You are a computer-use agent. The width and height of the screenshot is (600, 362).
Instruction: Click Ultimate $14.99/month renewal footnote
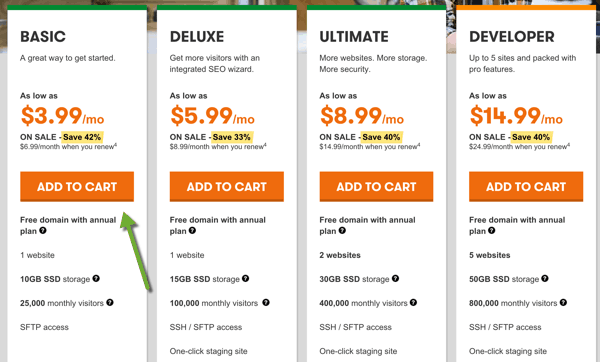point(370,147)
